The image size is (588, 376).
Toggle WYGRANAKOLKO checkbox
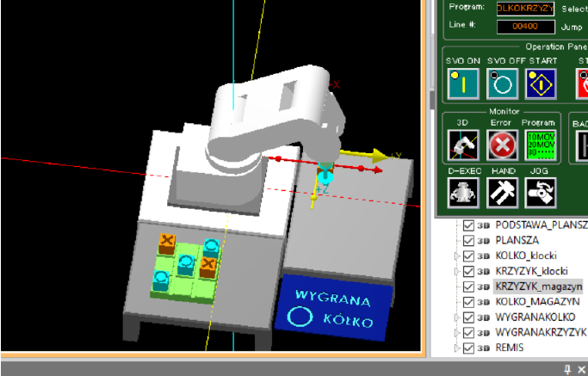[468, 317]
